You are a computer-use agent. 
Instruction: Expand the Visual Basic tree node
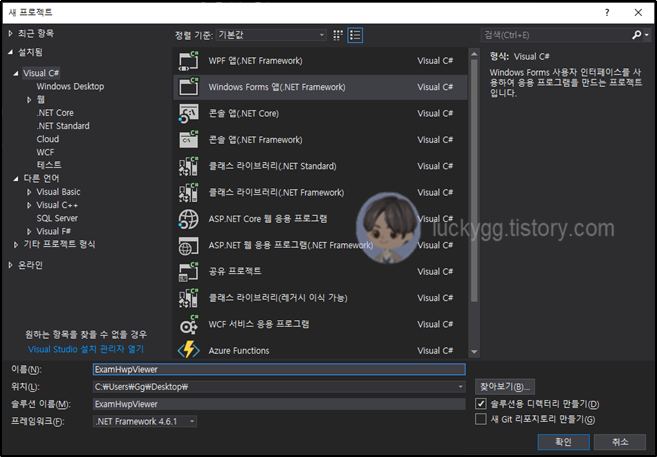(x=29, y=192)
